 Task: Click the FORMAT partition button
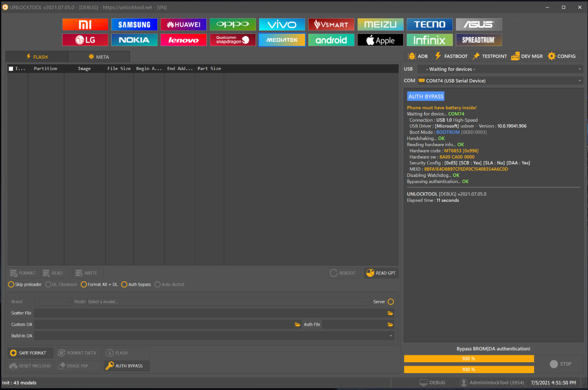tap(23, 273)
